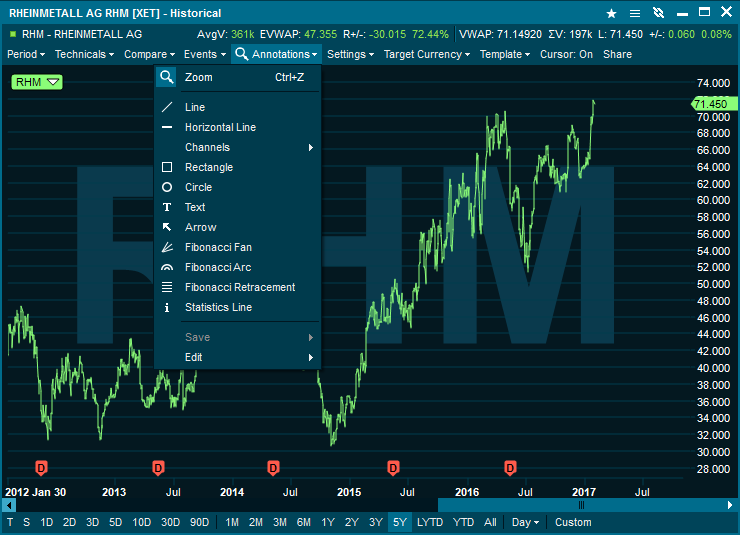Select the 2Y range button
Screen dimensions: 740x535
click(x=352, y=522)
